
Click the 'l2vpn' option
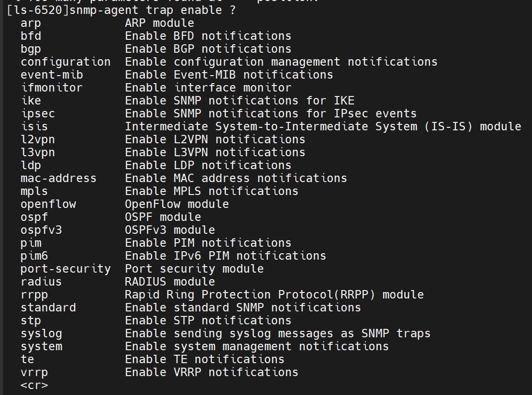pyautogui.click(x=38, y=140)
